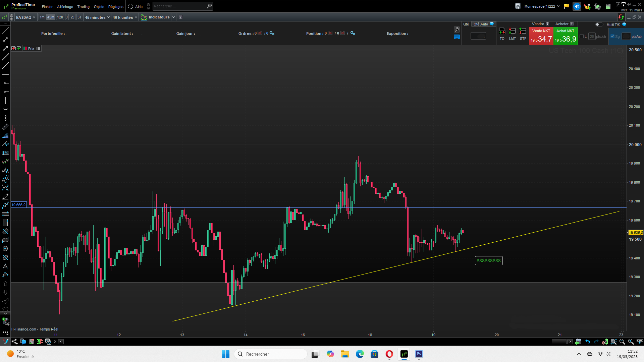Open the 45 minutes timeframe dropdown
The height and width of the screenshot is (362, 644).
pyautogui.click(x=97, y=17)
